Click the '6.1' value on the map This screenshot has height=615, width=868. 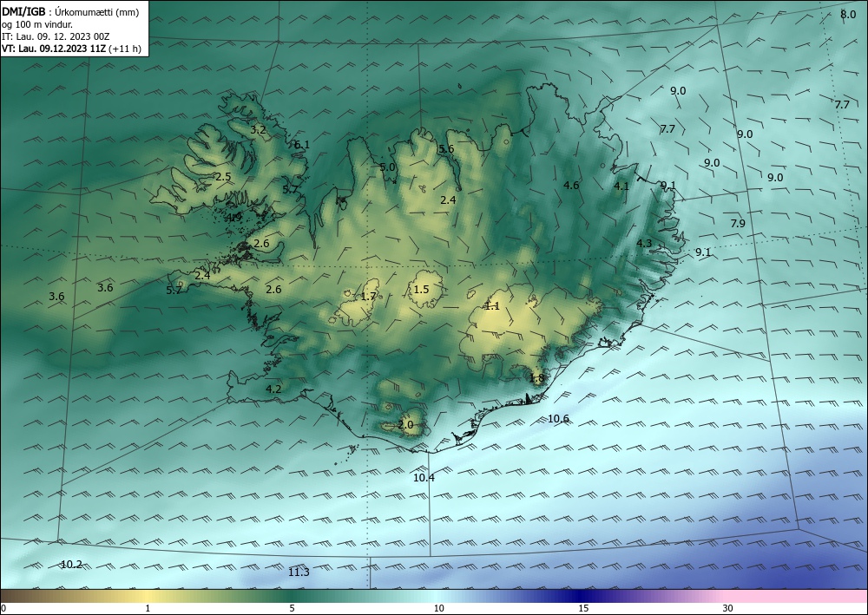click(x=302, y=145)
